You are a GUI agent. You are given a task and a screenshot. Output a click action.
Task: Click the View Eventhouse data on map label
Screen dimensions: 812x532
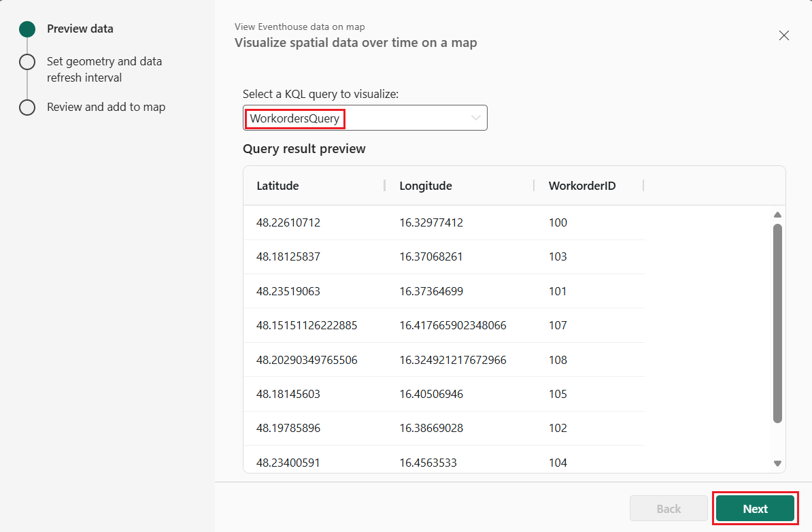tap(299, 27)
